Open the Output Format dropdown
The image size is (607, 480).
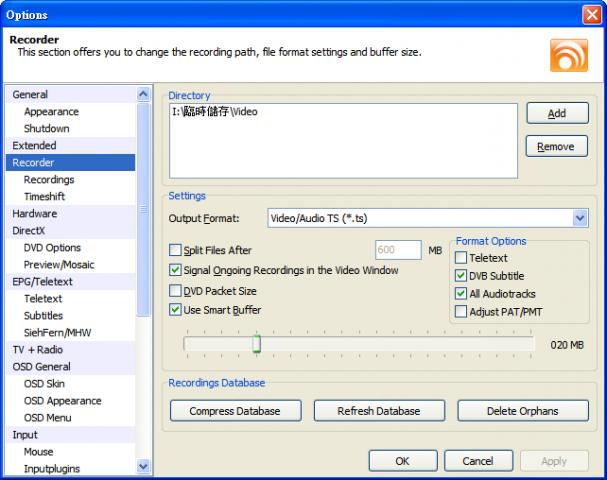point(580,218)
